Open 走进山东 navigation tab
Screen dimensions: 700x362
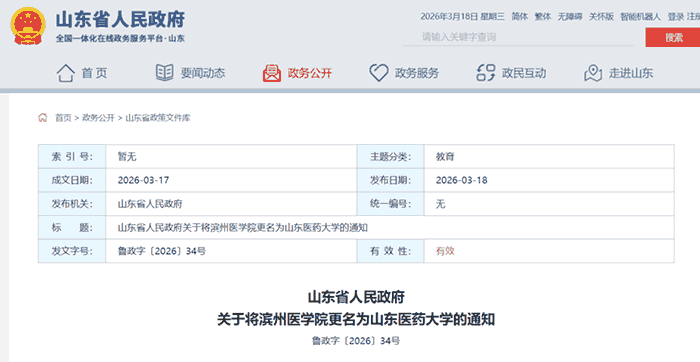[x=631, y=73]
